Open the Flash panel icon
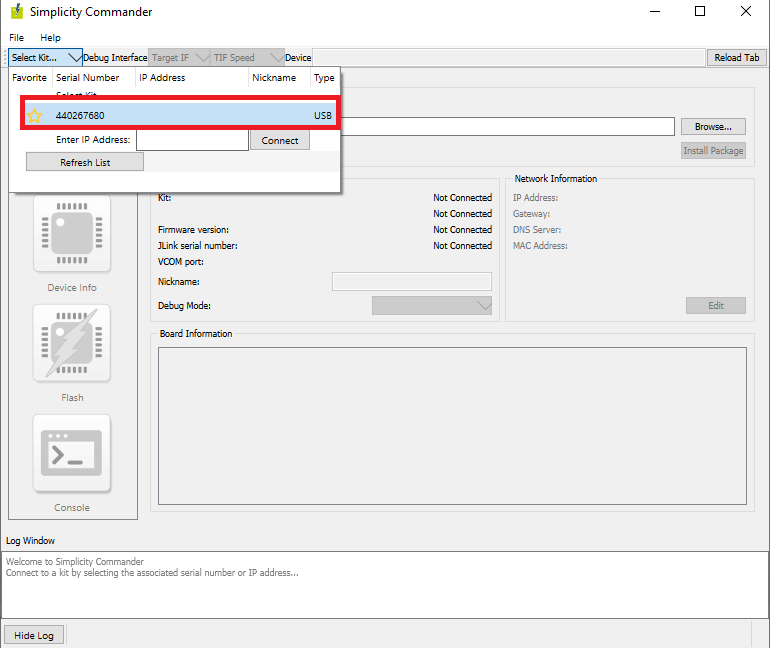Viewport: 770px width, 648px height. click(x=72, y=343)
